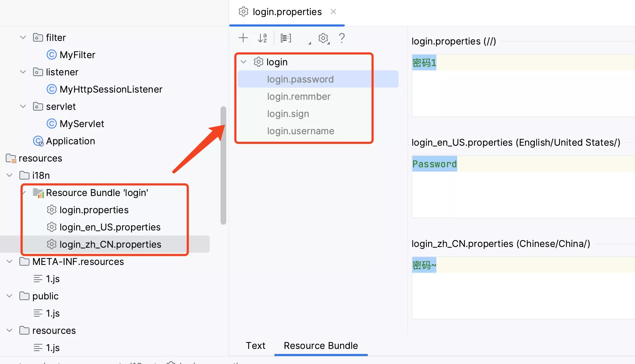The width and height of the screenshot is (635, 364).
Task: Click the login_zh_CN.properties (Chinese/China/) label
Action: 501,244
